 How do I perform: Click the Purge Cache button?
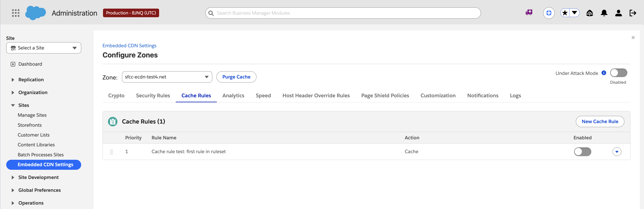[x=236, y=77]
